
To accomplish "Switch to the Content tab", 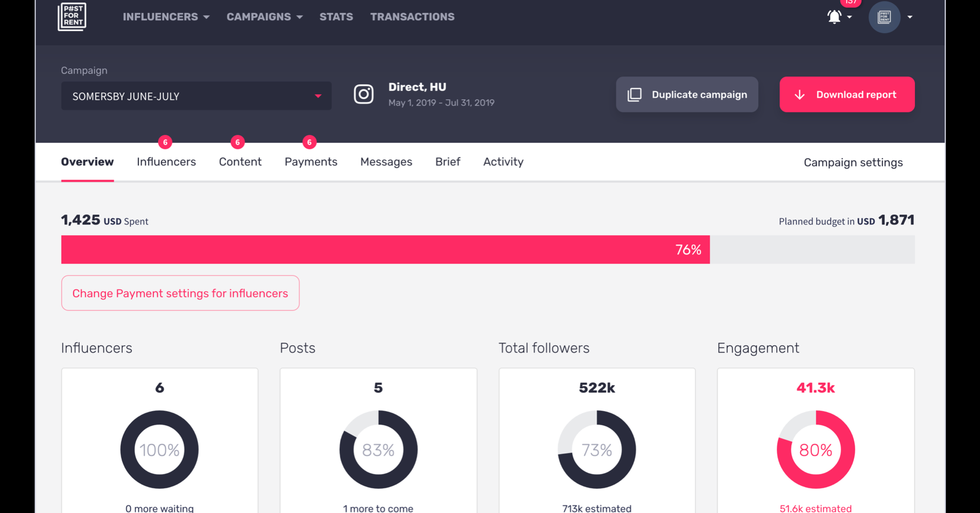I will 240,162.
